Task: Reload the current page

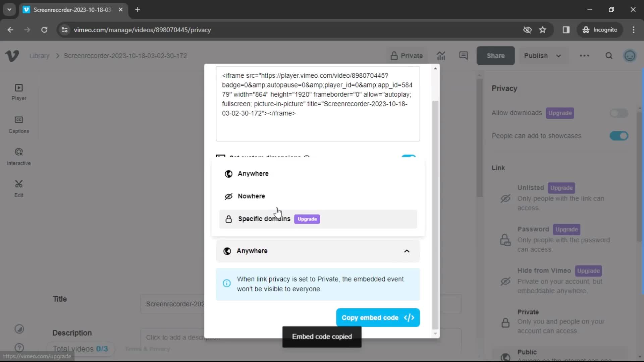Action: 44,30
